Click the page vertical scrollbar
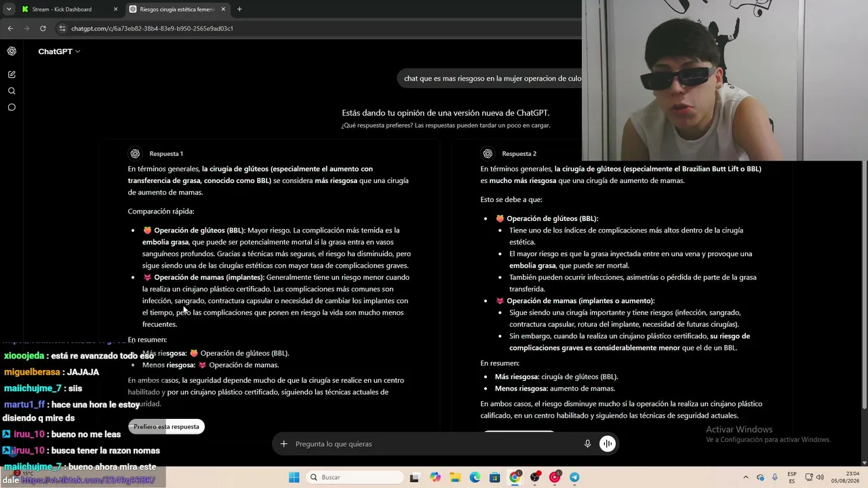The image size is (868, 488). coord(864,285)
